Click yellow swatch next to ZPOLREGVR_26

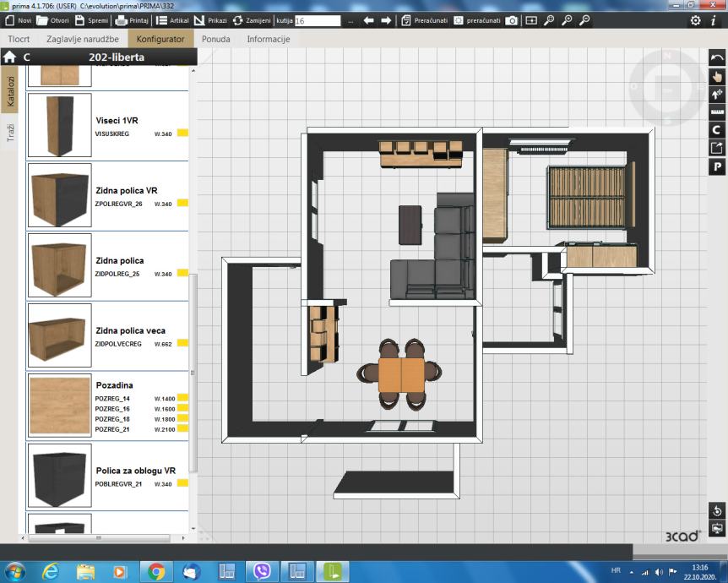182,203
